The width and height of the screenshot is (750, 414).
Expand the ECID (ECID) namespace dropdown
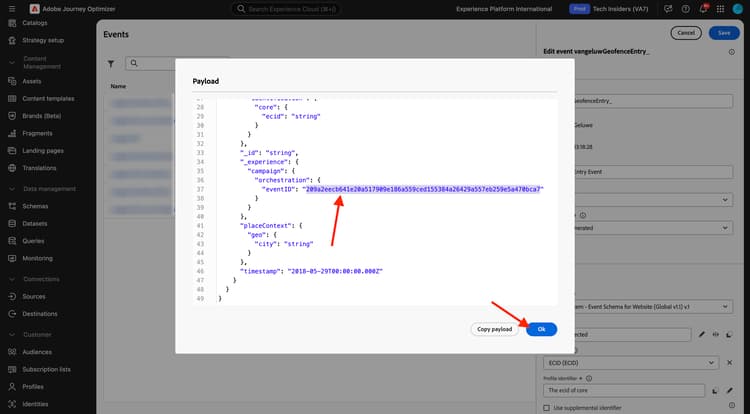click(631, 363)
